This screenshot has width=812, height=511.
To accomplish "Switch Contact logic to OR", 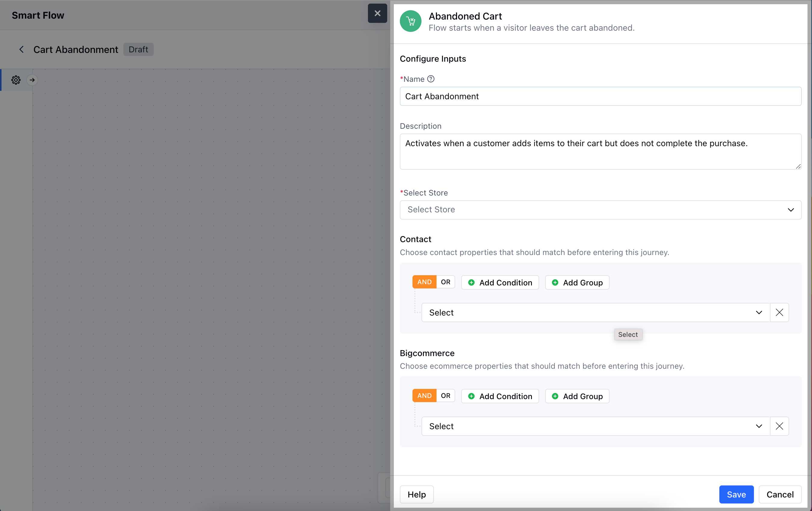I will [x=445, y=282].
